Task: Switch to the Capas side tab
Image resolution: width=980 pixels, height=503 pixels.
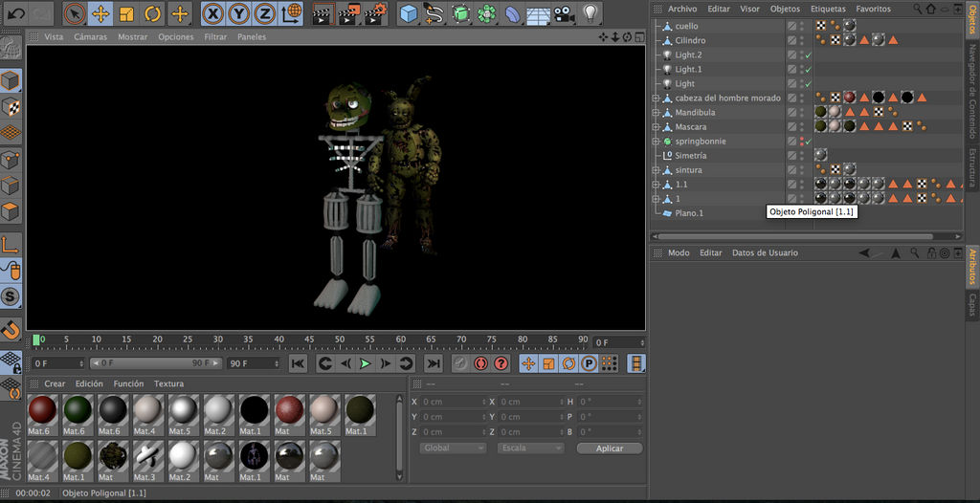Action: tap(972, 305)
